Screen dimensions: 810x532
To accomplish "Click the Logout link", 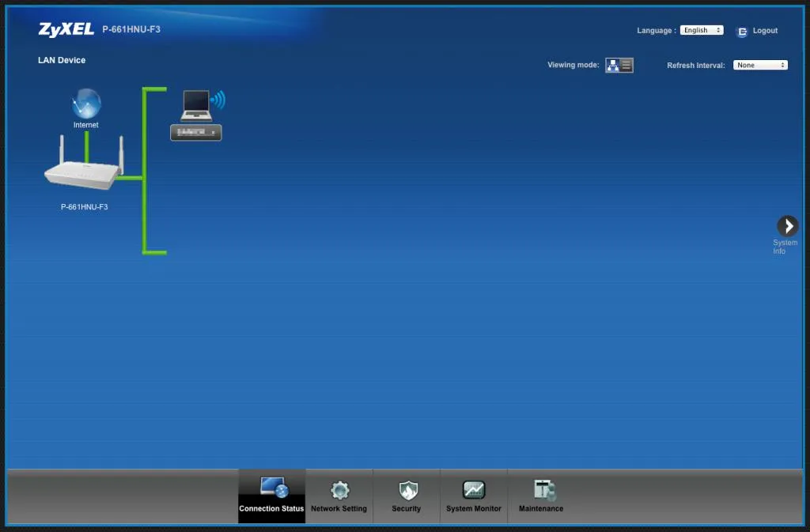I will tap(765, 31).
